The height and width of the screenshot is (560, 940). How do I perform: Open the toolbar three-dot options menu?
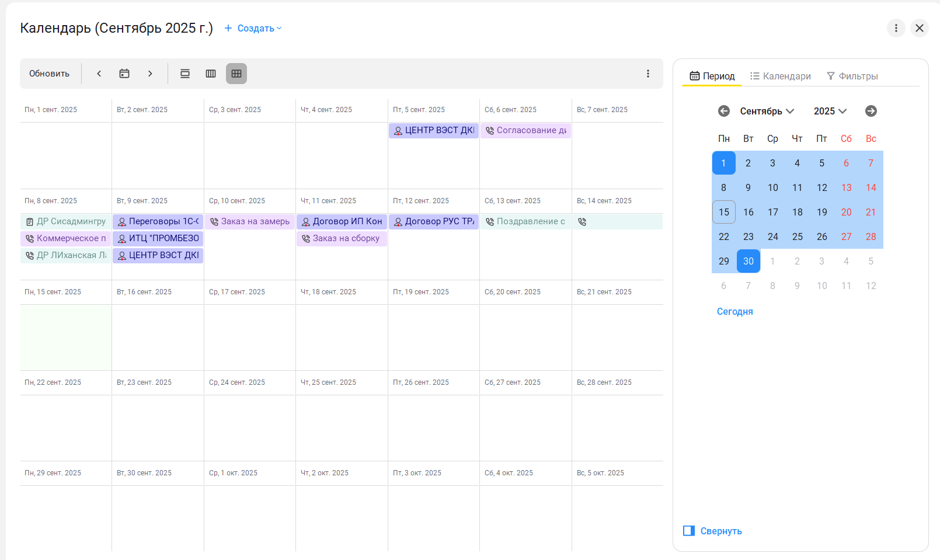click(x=647, y=74)
